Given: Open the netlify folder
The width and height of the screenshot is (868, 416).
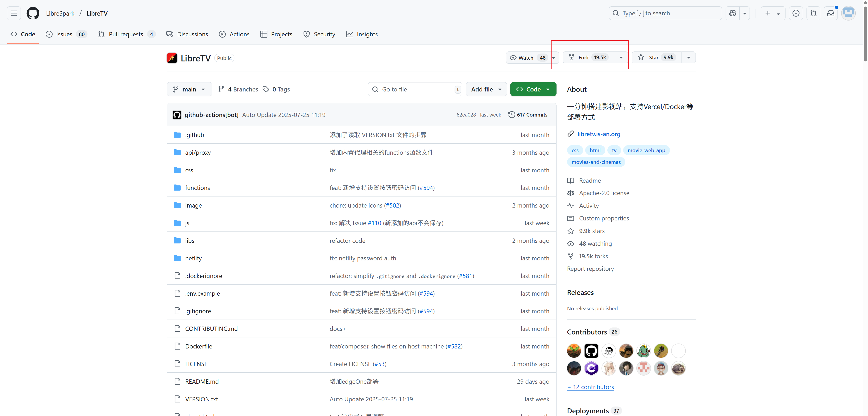Looking at the screenshot, I should pyautogui.click(x=193, y=258).
